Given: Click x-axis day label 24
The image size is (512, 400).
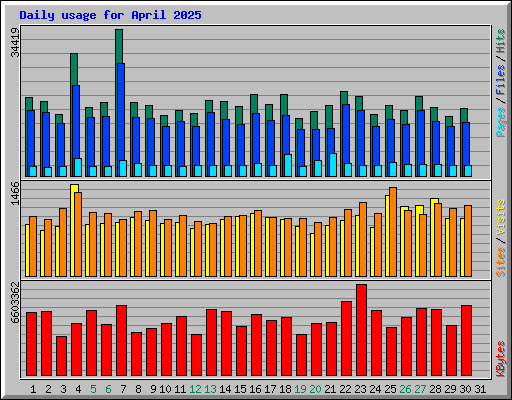Looking at the screenshot, I should (375, 389).
